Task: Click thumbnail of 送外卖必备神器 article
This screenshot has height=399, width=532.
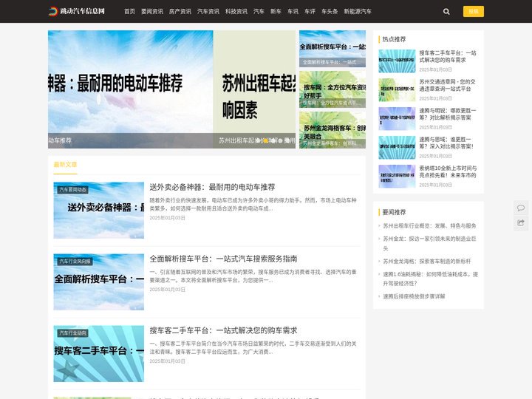Action: coord(99,211)
